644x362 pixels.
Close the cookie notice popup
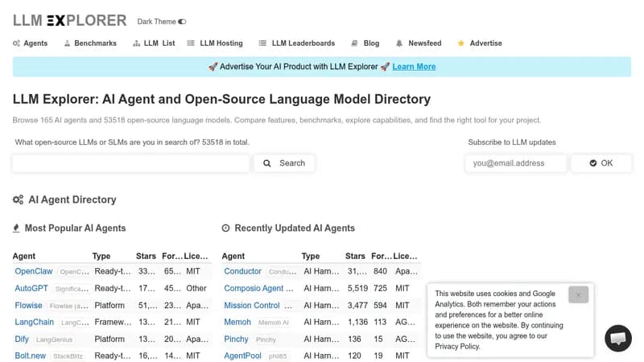pos(578,294)
